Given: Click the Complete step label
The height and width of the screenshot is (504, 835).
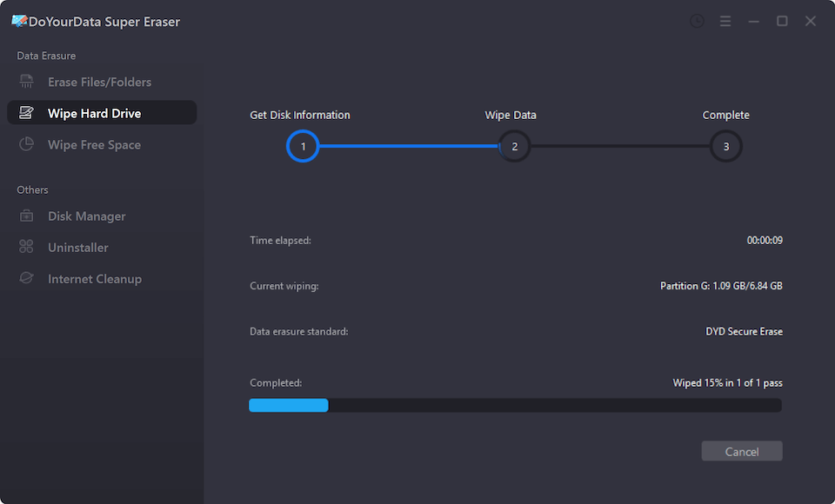Looking at the screenshot, I should (x=725, y=115).
